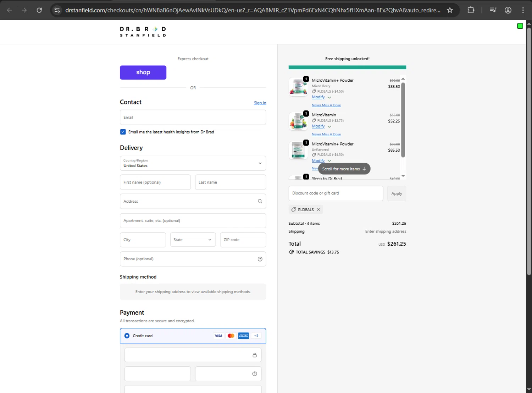Click the order summary scrollbar thumb
This screenshot has height=393, width=532.
[x=403, y=120]
